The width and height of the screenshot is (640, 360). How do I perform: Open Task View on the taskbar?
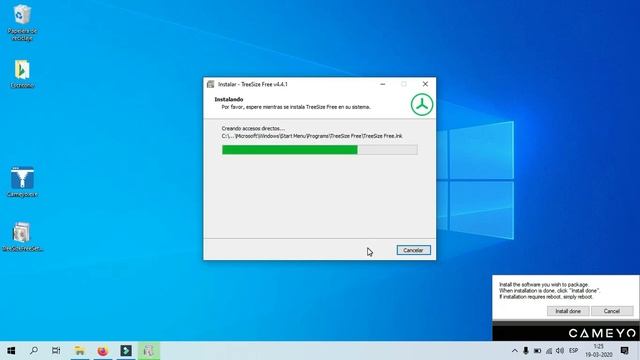pyautogui.click(x=56, y=351)
